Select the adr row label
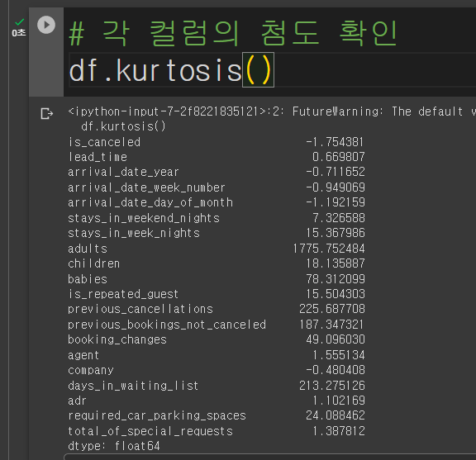476x460 pixels. (77, 401)
